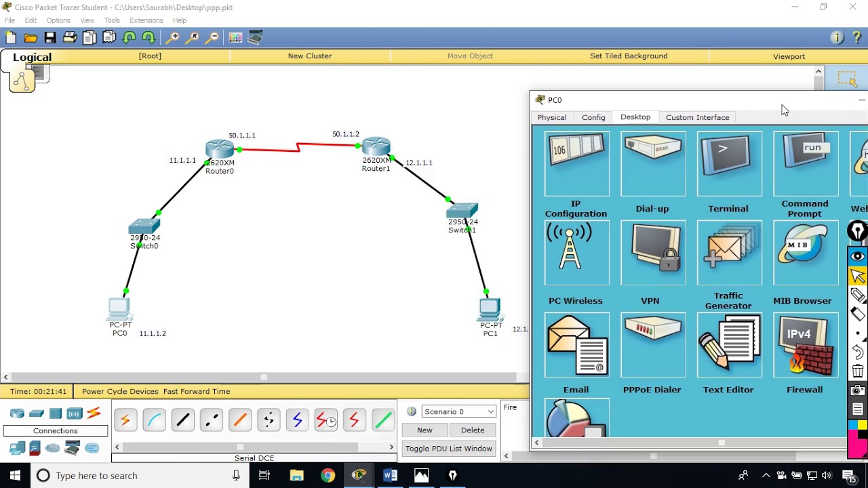The width and height of the screenshot is (868, 488).
Task: Click the Open file folder icon
Action: point(31,38)
